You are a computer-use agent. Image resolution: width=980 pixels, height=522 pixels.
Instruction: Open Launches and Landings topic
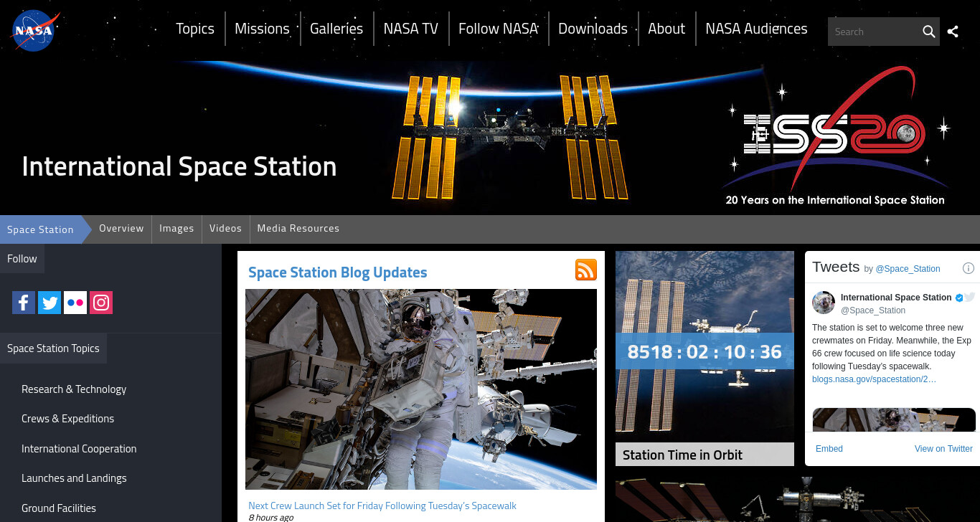[74, 478]
